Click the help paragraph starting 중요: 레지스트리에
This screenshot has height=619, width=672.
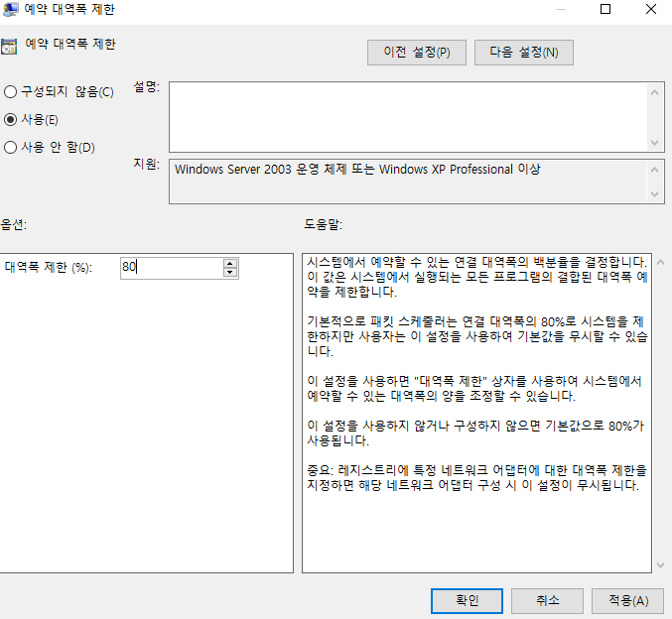[x=477, y=477]
